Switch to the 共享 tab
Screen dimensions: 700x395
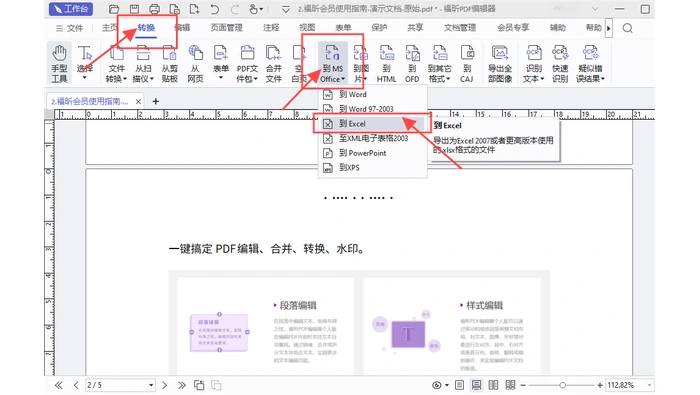pos(415,28)
